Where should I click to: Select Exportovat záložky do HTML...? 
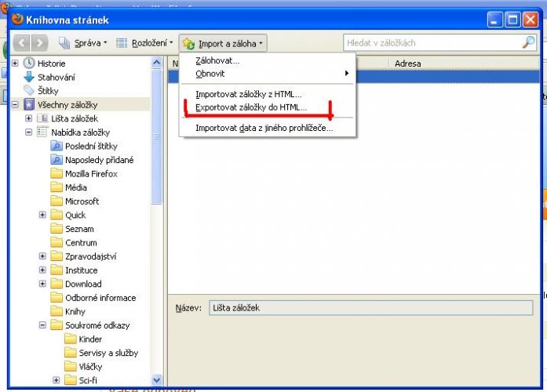pos(268,107)
